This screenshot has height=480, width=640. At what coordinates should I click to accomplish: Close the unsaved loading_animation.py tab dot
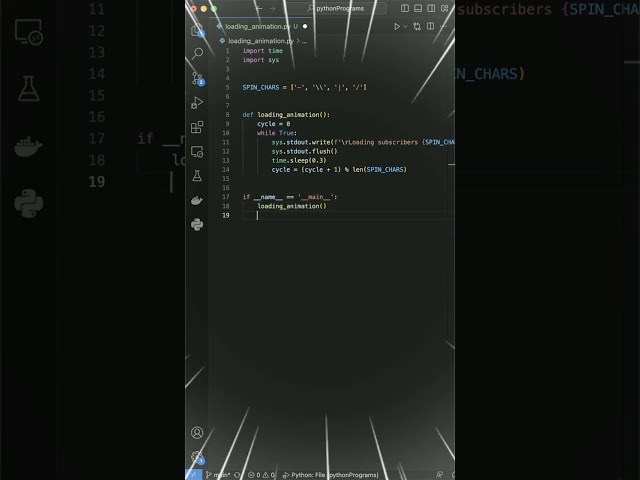pos(305,27)
